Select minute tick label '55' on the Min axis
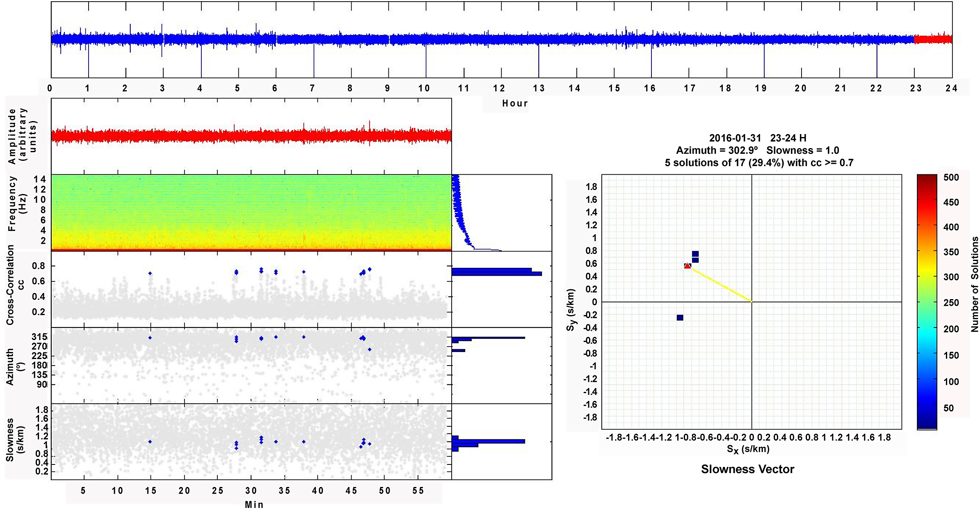 point(418,491)
